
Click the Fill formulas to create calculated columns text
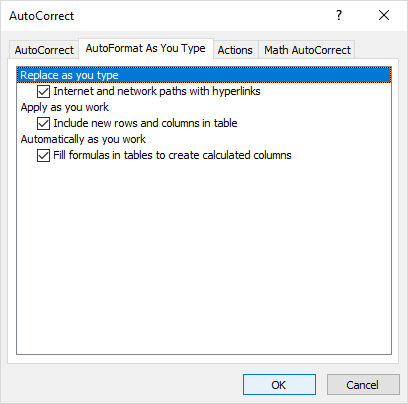172,155
